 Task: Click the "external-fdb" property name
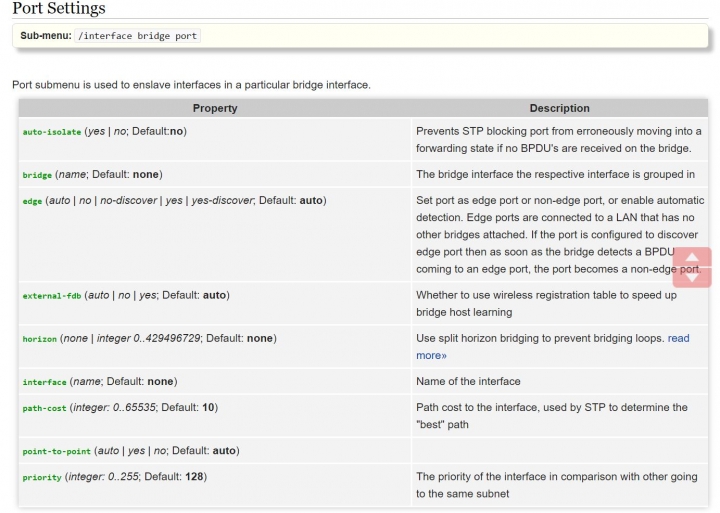pos(52,296)
